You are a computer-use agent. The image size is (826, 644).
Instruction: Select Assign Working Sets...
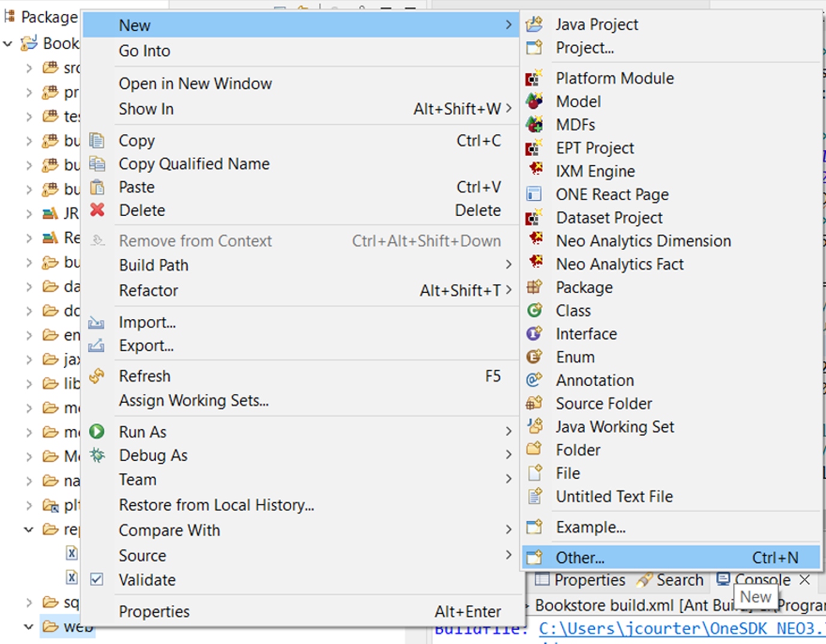tap(300, 400)
